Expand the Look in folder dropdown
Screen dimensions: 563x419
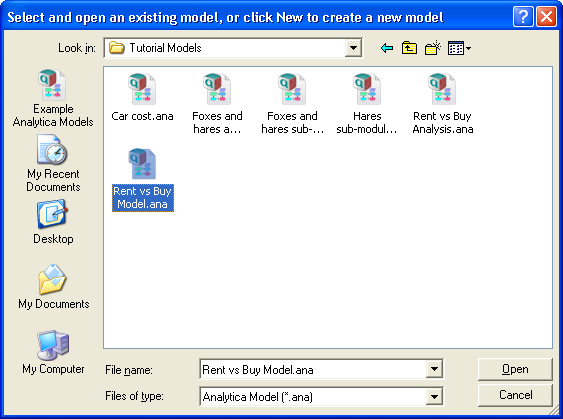click(x=353, y=48)
